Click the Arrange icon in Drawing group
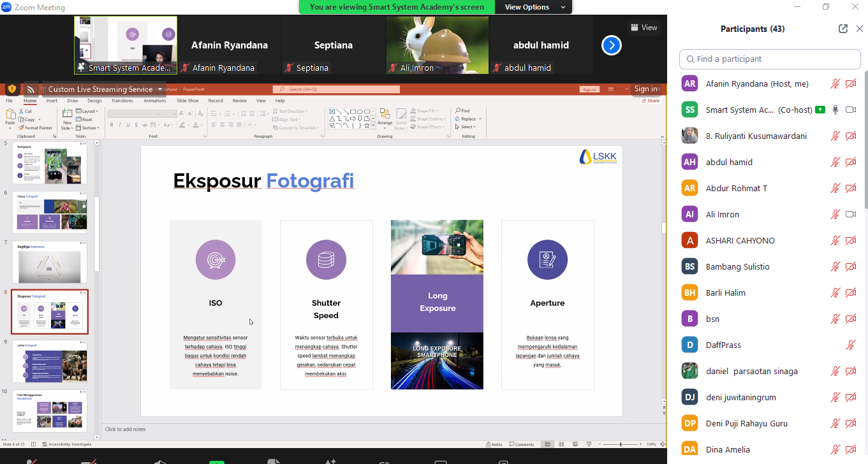 pos(385,113)
